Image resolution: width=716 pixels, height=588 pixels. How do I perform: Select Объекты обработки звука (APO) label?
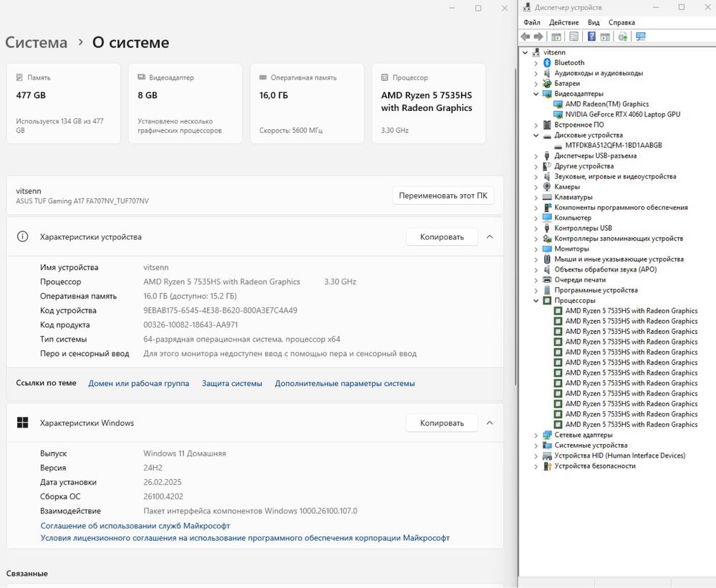pos(606,269)
